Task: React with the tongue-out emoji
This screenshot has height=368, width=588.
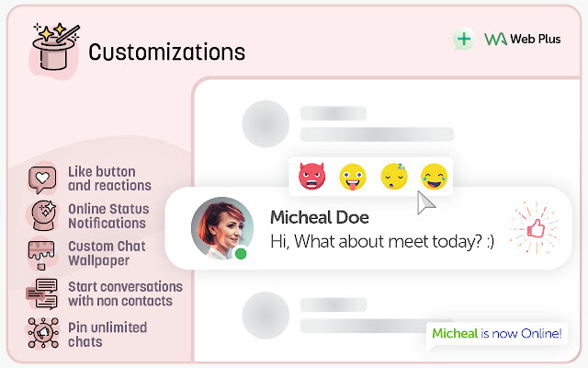Action: [x=353, y=175]
